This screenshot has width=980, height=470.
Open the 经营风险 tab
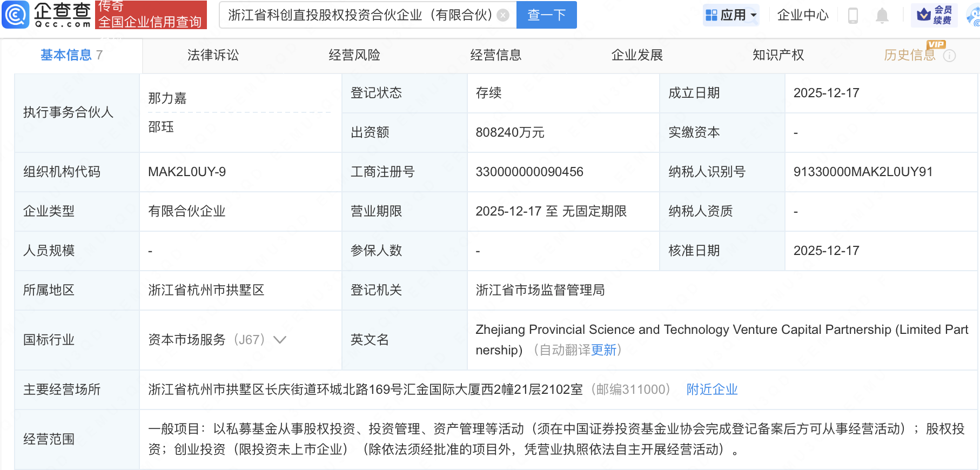(354, 55)
